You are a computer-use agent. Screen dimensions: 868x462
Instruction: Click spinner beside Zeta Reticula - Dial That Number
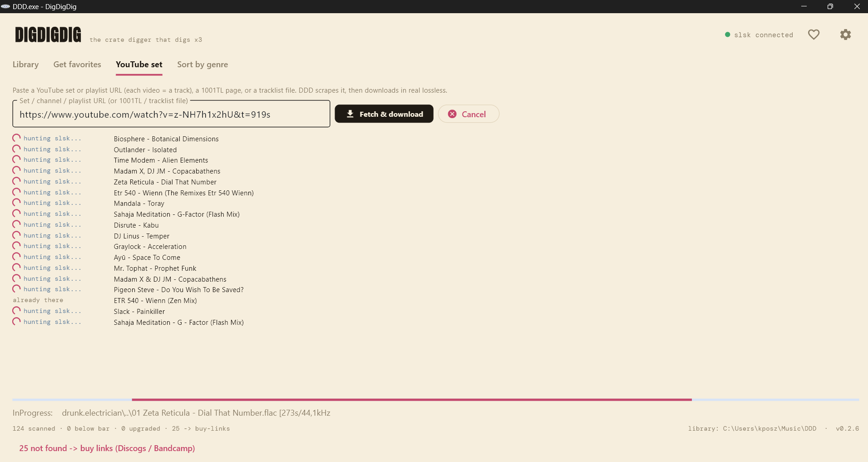tap(17, 181)
